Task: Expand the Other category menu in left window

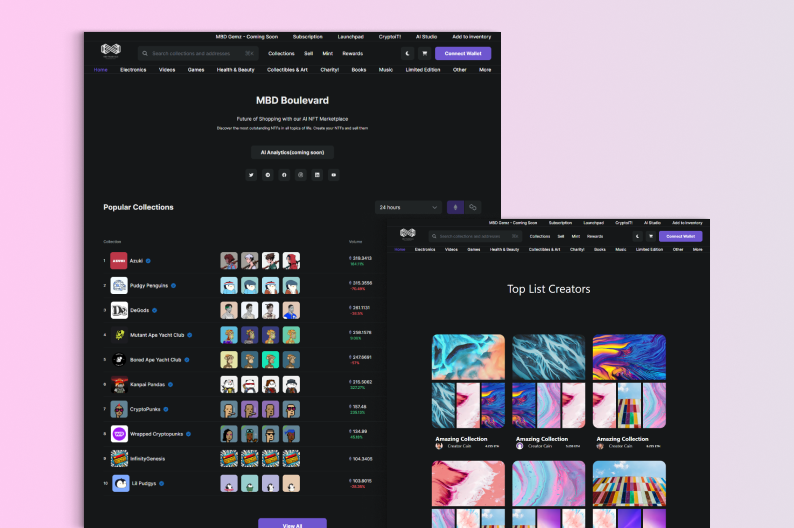Action: point(459,70)
